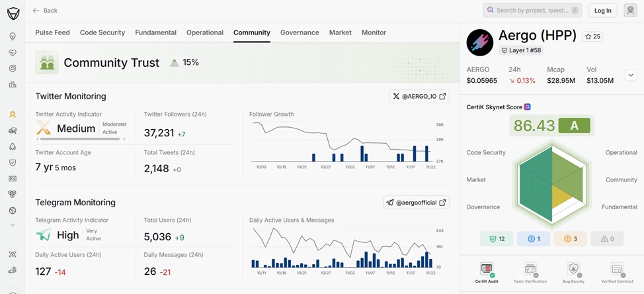
Task: Select the Bug Bounty shield icon
Action: (573, 269)
